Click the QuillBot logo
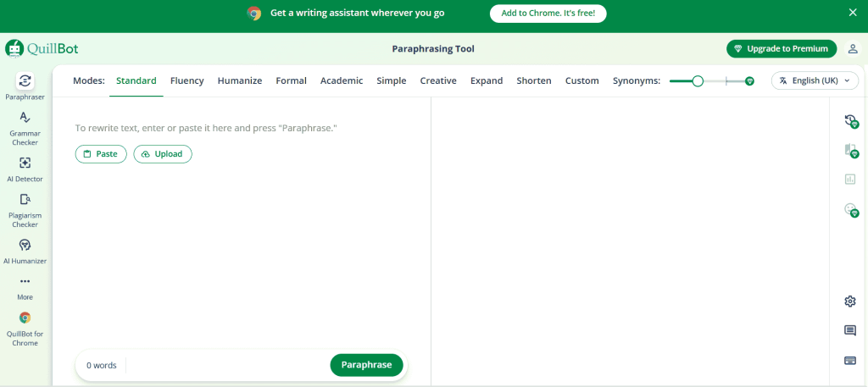This screenshot has height=387, width=868. (42, 48)
